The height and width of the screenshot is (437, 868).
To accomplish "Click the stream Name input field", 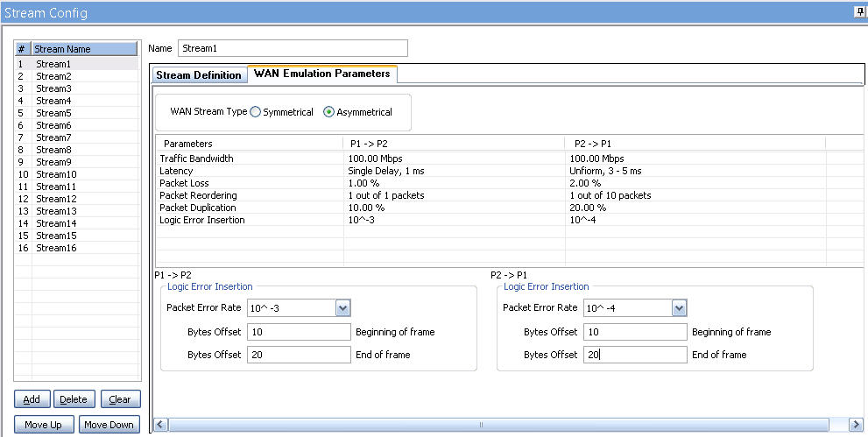I will pos(293,48).
